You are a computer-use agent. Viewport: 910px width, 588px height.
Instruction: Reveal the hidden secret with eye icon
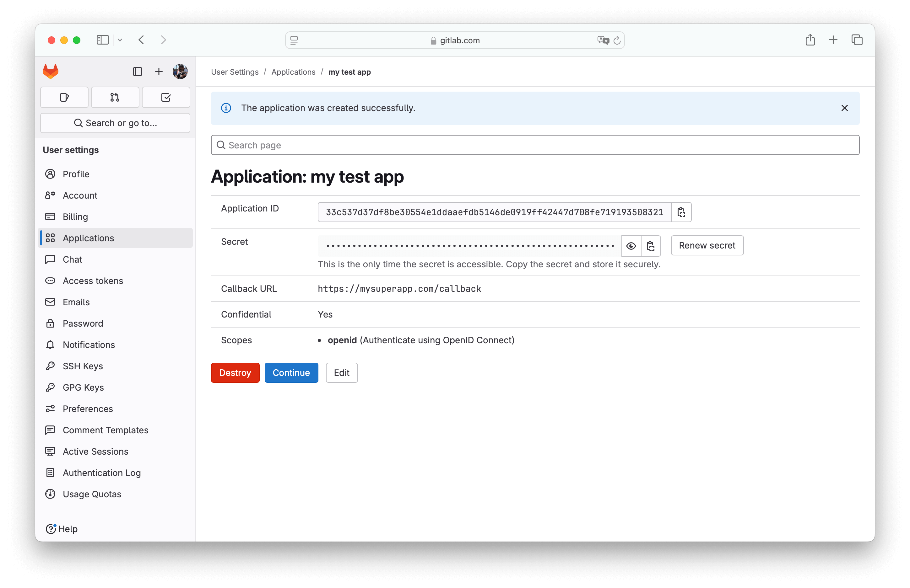631,246
